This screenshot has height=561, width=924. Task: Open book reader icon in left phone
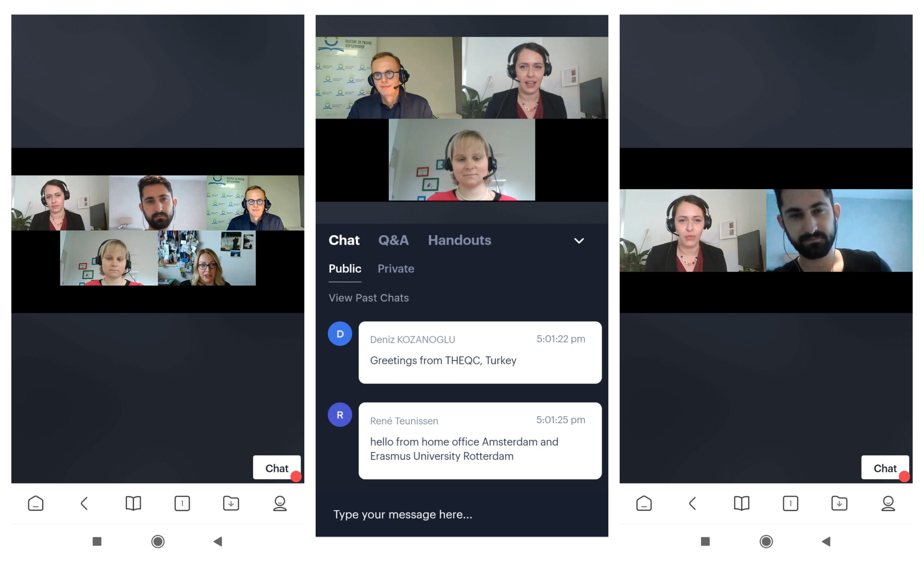point(133,503)
